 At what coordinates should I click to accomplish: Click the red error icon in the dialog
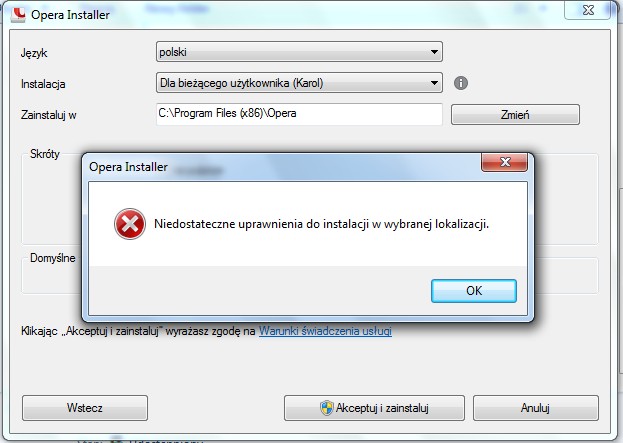pyautogui.click(x=130, y=224)
